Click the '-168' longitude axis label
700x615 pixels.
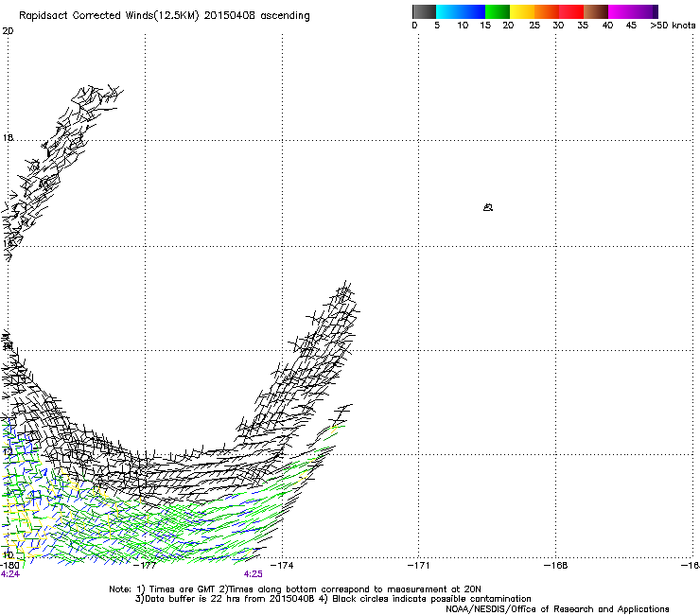(556, 566)
